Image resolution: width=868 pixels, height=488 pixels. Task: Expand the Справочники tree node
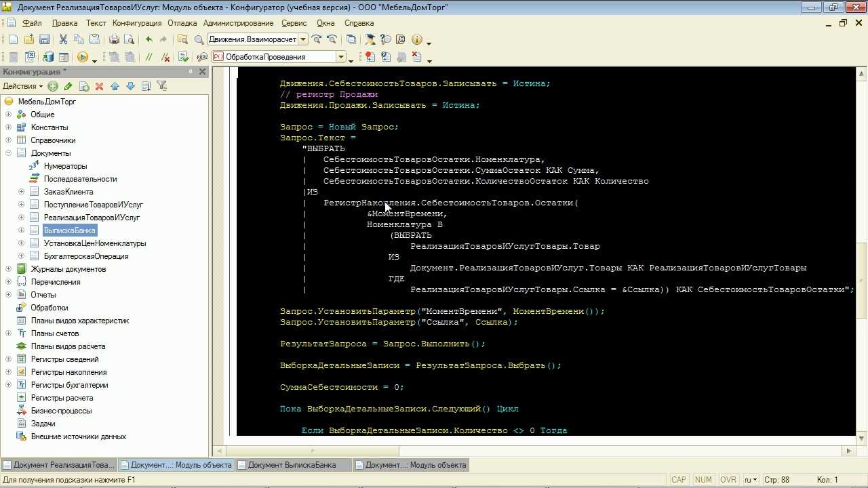coord(8,140)
